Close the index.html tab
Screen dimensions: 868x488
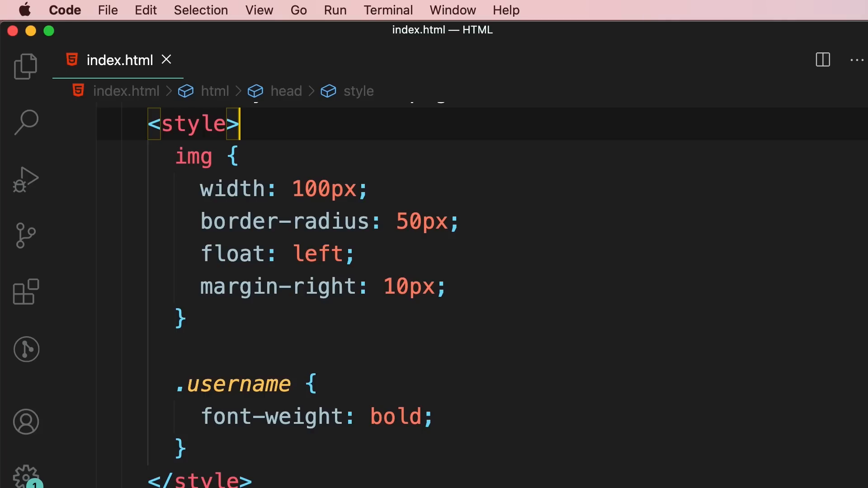click(x=166, y=60)
